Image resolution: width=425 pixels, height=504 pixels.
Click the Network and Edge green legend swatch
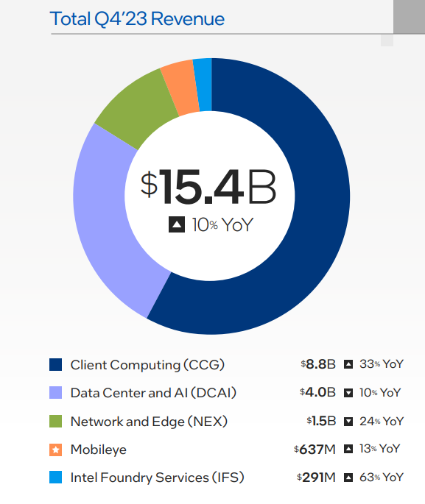55,421
